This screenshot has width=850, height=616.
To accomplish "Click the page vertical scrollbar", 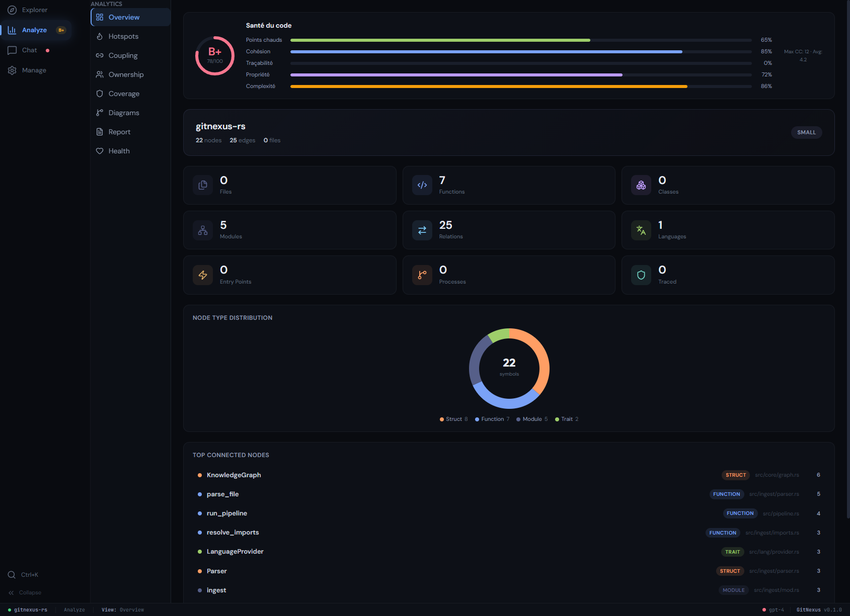I will [848, 259].
